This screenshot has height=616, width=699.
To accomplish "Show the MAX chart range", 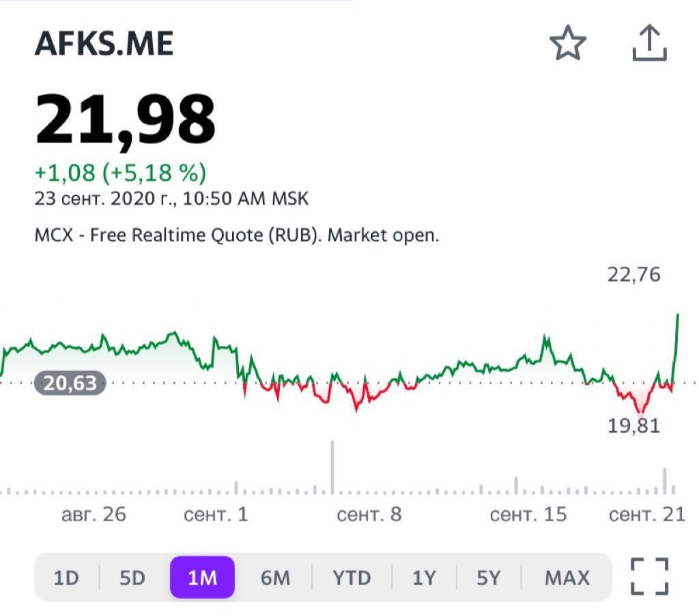I will click(x=567, y=578).
